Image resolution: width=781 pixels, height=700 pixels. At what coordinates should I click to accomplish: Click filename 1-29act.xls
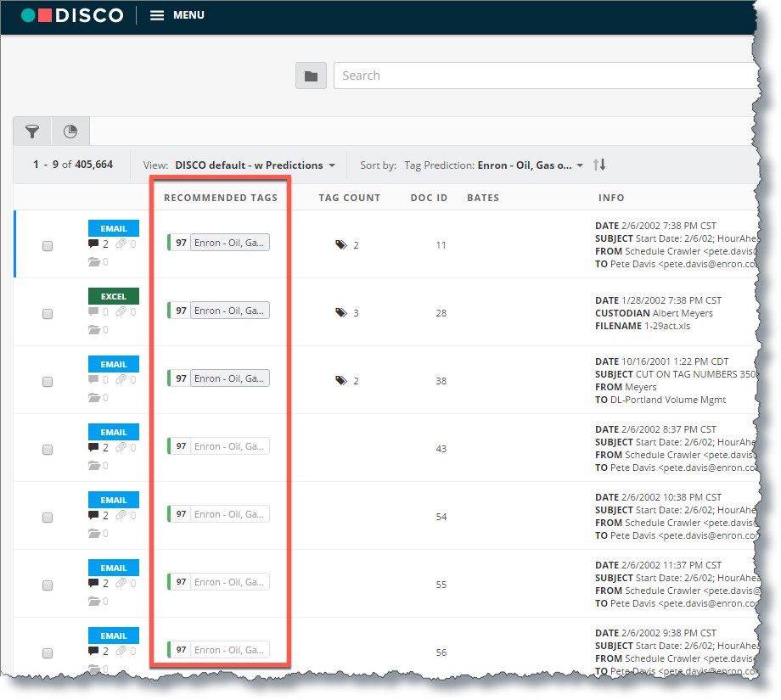(667, 326)
